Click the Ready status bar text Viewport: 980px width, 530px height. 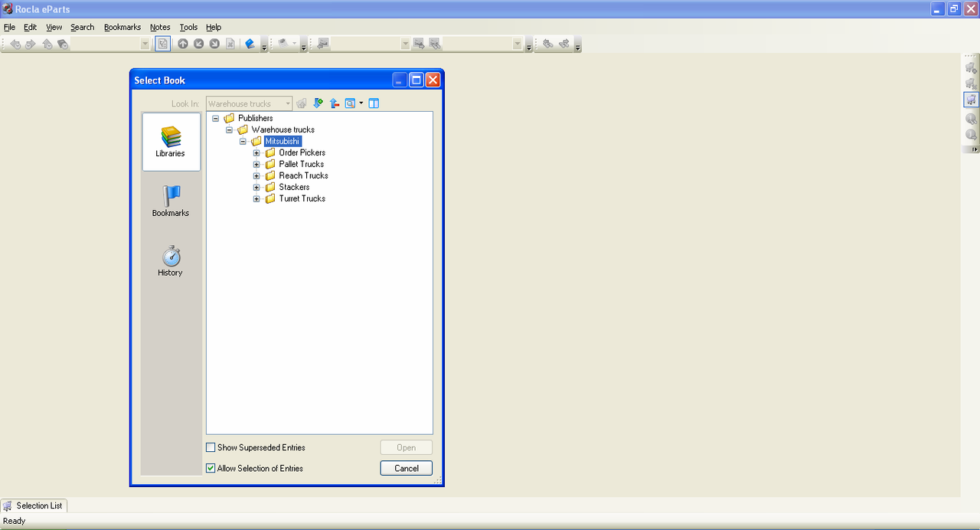click(15, 521)
